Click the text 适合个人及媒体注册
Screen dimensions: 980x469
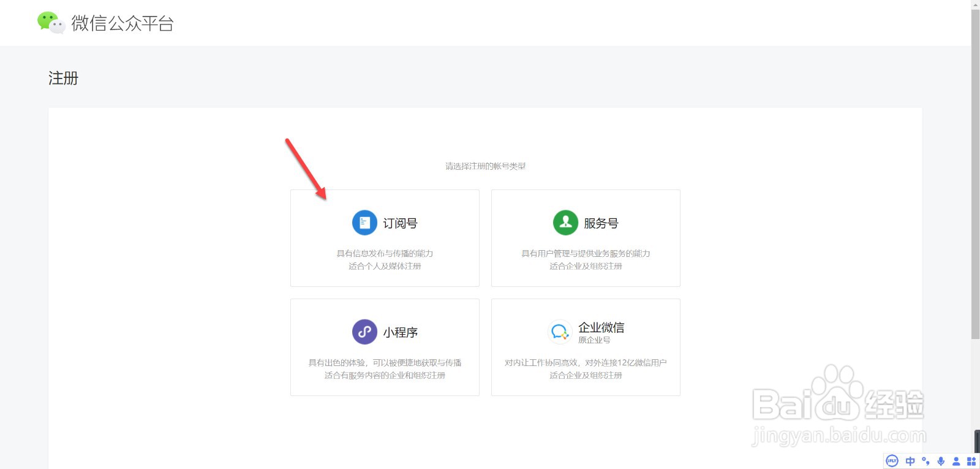pos(385,266)
